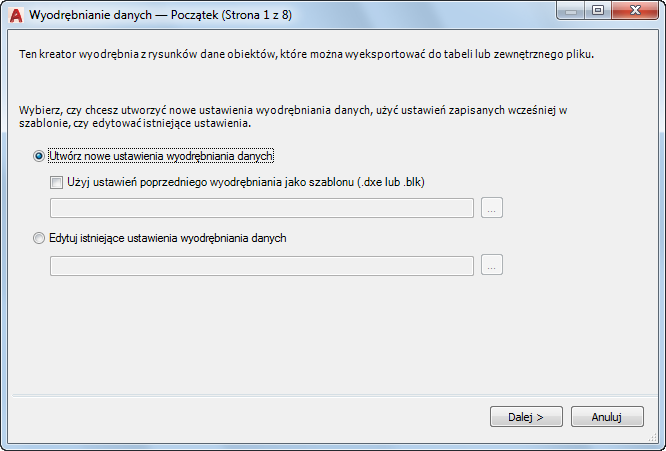Click the label 'Edytuj istniejące ustawienia wyodrębniania danych'
The image size is (666, 451).
168,238
